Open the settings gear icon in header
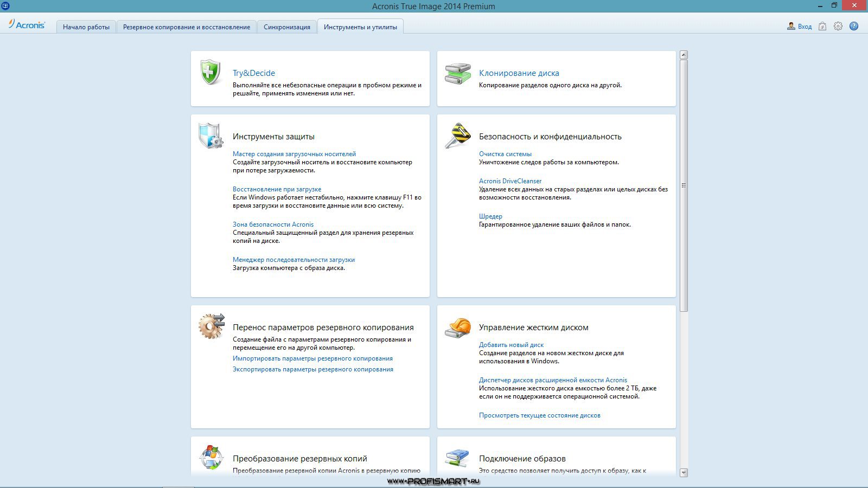This screenshot has width=868, height=488. click(838, 26)
